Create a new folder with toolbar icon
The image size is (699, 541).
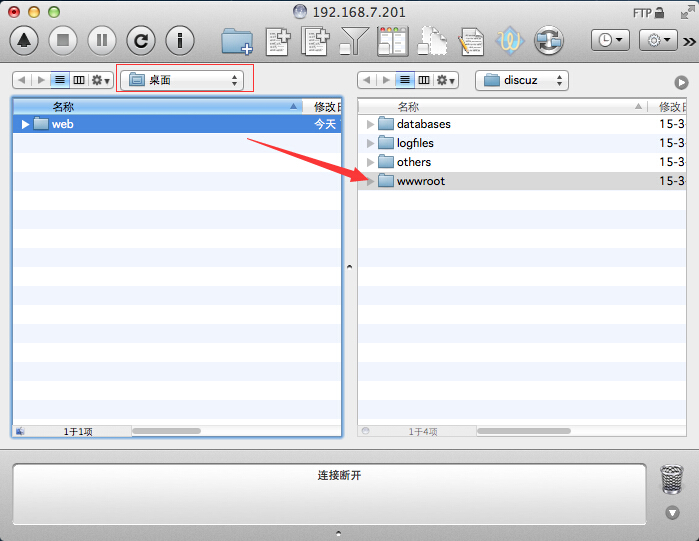coord(237,41)
